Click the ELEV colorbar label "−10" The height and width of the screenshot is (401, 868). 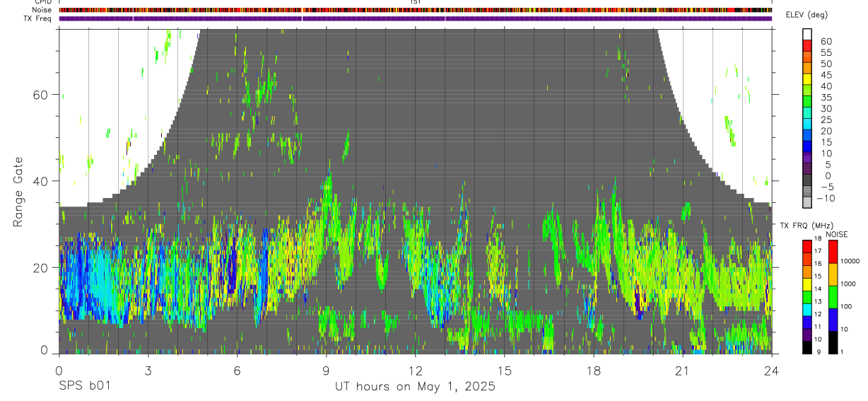point(827,198)
